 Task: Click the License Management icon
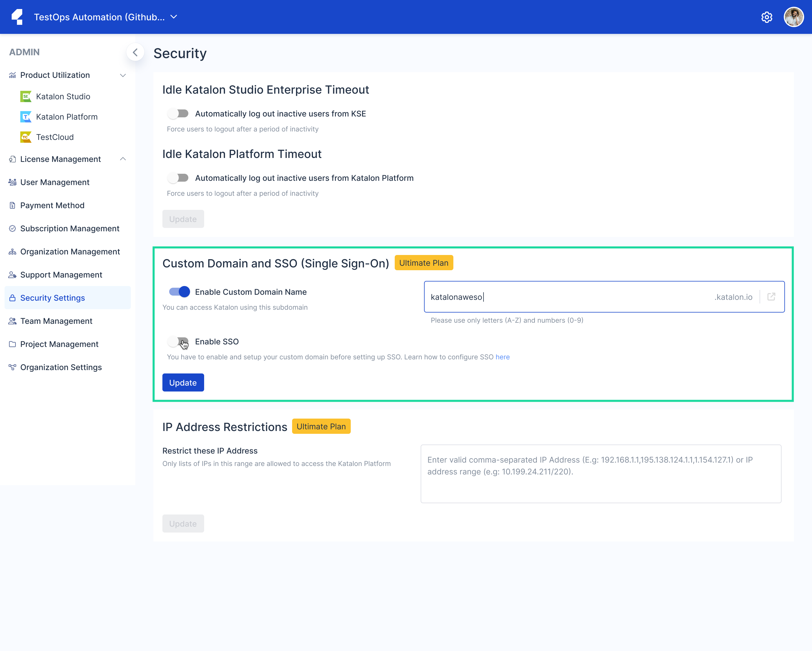coord(12,159)
